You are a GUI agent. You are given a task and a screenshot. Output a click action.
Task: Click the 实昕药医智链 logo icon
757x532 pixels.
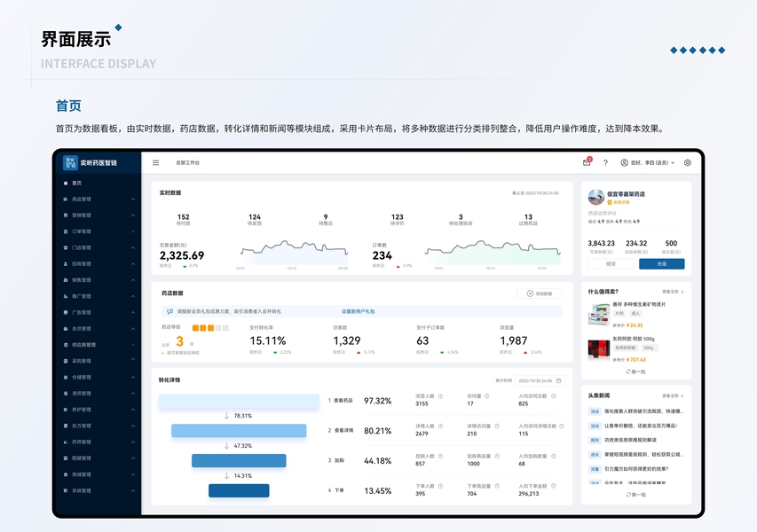point(70,162)
